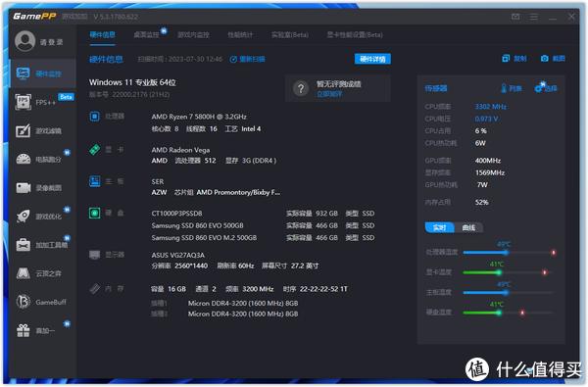Click red threshold marker on graphics temperature
The height and width of the screenshot is (387, 588).
coord(545,272)
